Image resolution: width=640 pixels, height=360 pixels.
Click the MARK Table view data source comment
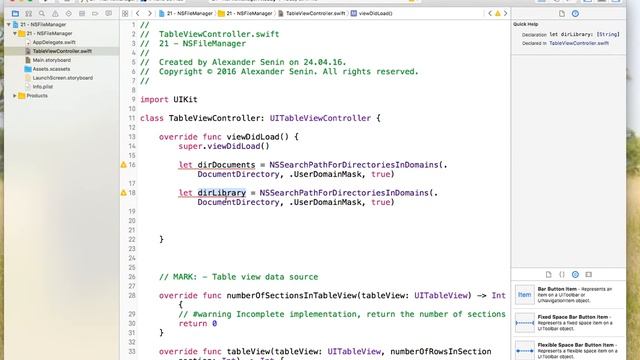coord(238,277)
